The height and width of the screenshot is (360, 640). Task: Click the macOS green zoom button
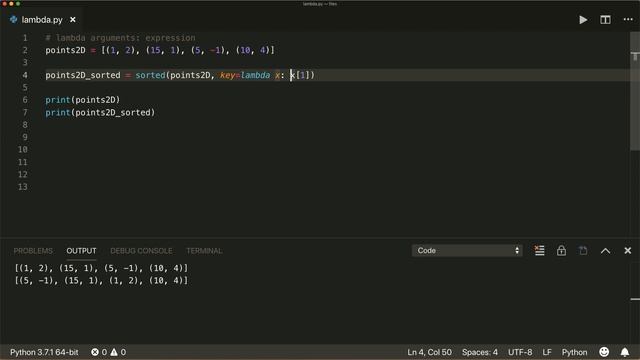18,4
